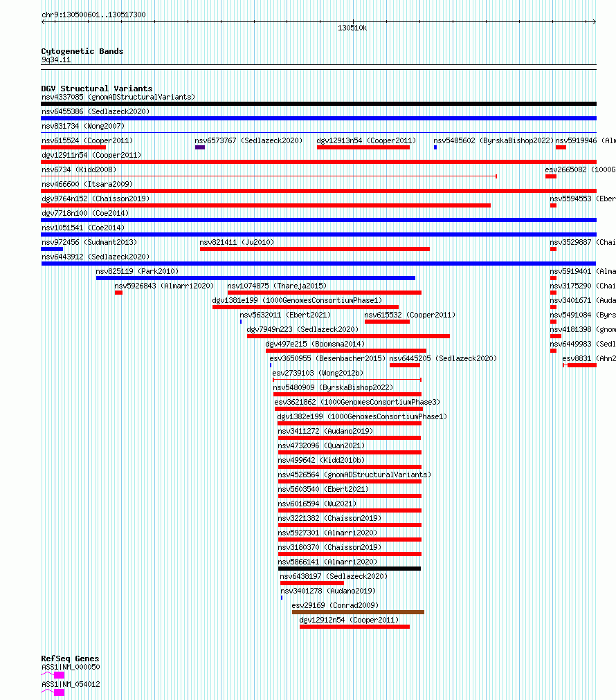616x700 pixels.
Task: Click the esv8831 variant red bar
Action: [581, 365]
